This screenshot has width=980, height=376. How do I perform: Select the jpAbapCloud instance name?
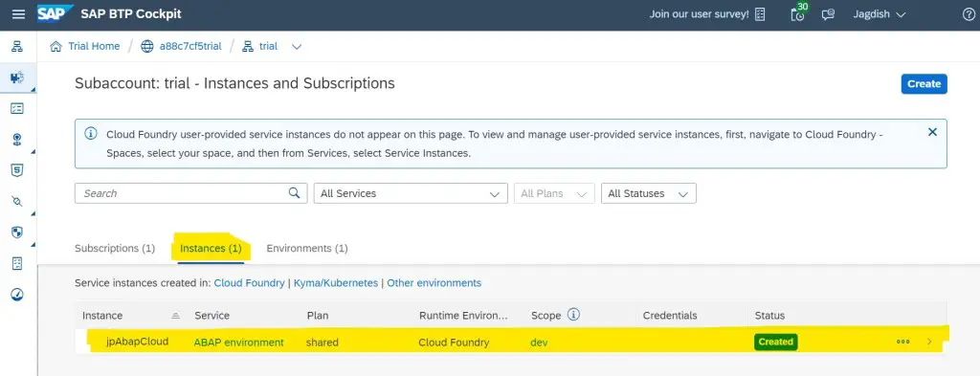tap(138, 342)
